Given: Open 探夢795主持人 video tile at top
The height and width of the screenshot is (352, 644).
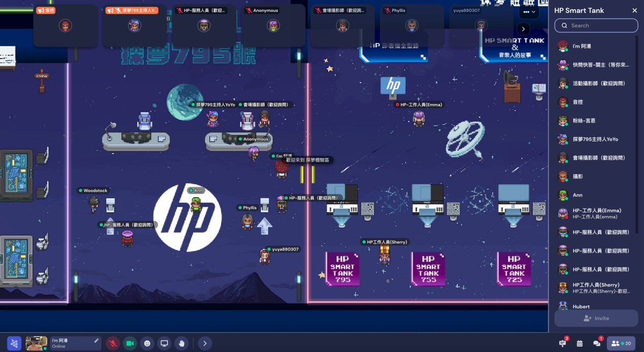Looking at the screenshot, I should pos(134,25).
